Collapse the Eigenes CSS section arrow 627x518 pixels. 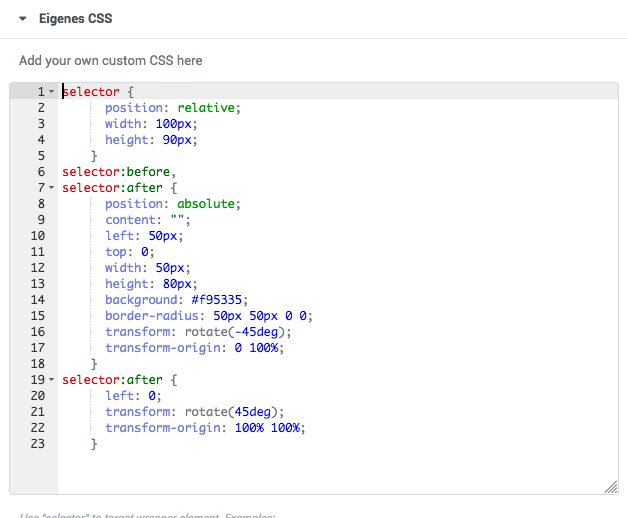pyautogui.click(x=23, y=18)
